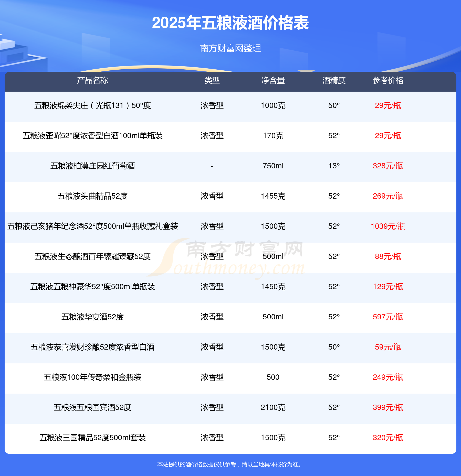Image resolution: width=461 pixels, height=476 pixels.
Task: Click net content 750ml
Action: pos(273,166)
